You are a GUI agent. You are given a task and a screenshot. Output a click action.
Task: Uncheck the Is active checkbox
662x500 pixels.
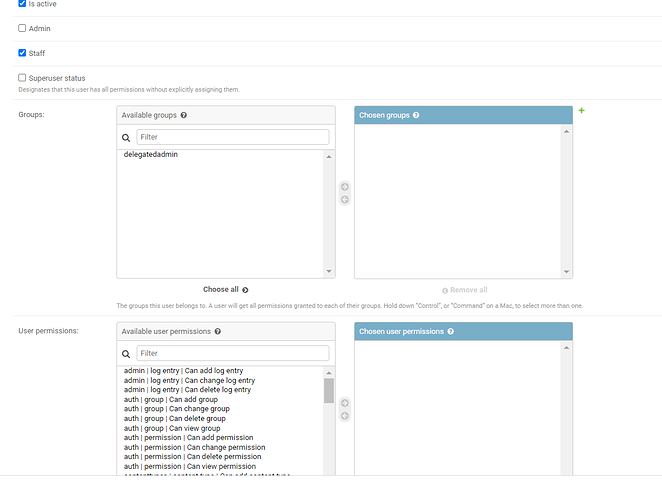point(22,3)
